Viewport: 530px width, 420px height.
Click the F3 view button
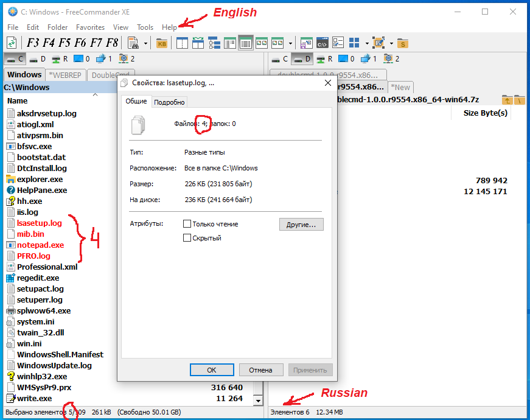point(33,43)
